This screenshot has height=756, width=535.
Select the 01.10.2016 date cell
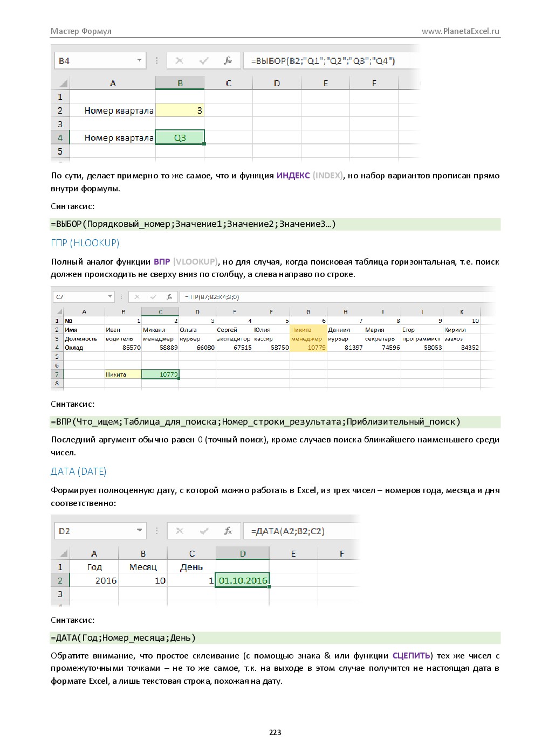coord(243,580)
